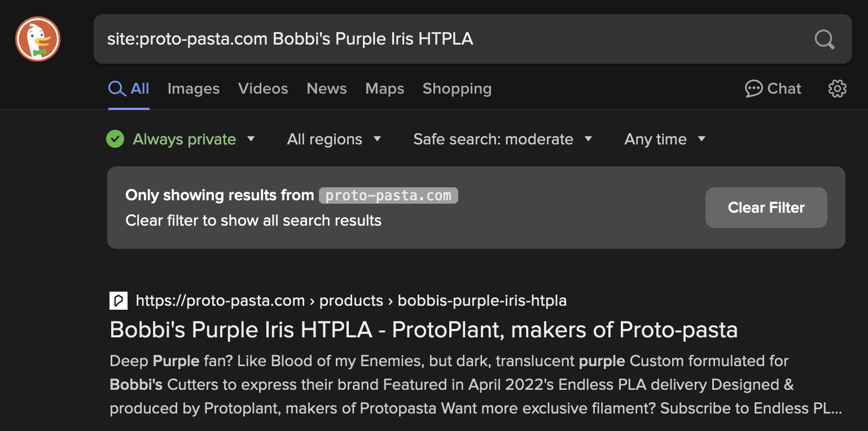
Task: Open settings via the gear icon
Action: coord(838,89)
